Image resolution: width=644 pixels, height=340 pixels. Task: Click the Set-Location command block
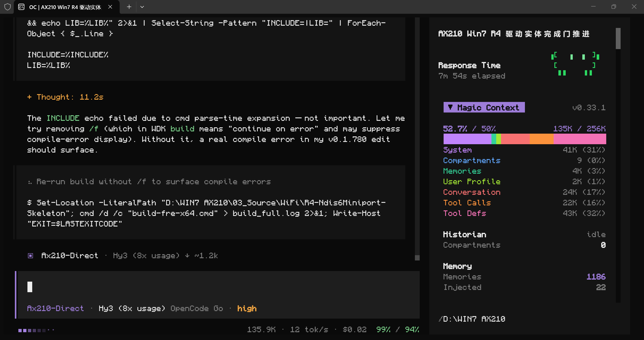point(206,213)
